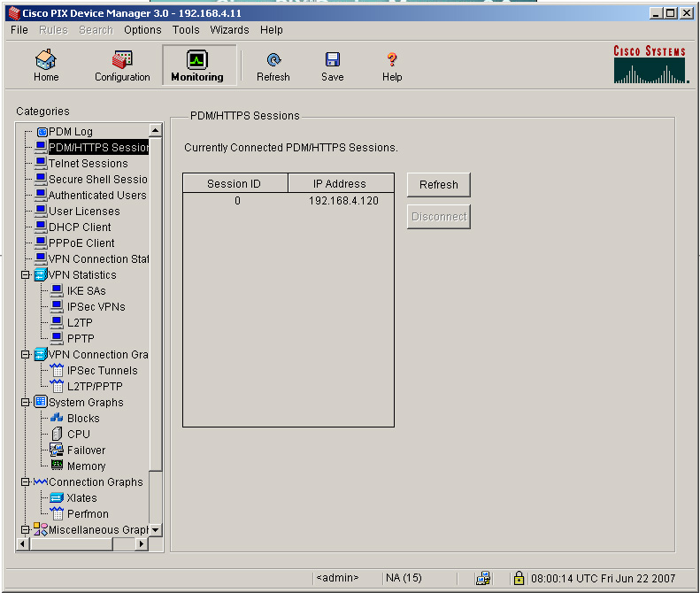The height and width of the screenshot is (593, 700).
Task: Open the CPU graph tree item
Action: tap(78, 435)
